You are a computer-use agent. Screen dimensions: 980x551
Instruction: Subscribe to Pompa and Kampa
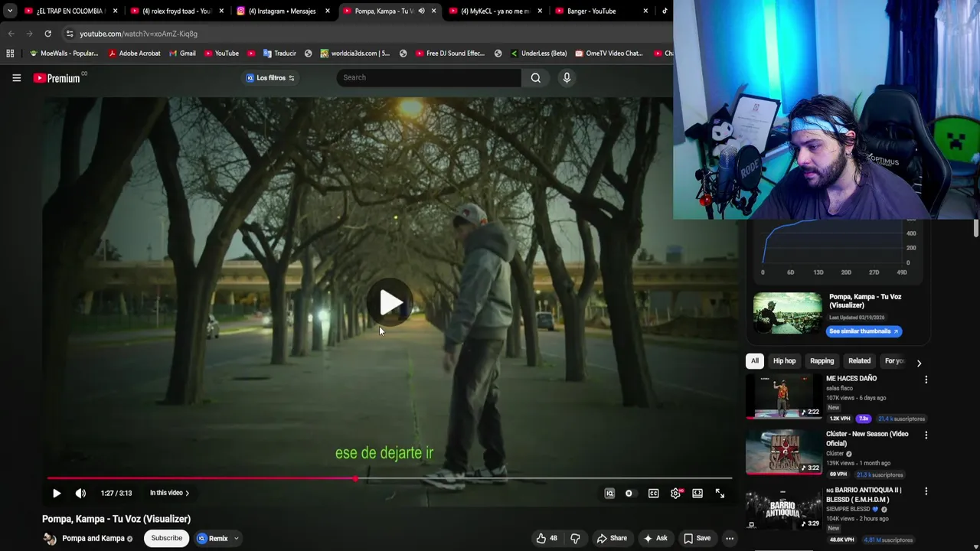(x=166, y=538)
